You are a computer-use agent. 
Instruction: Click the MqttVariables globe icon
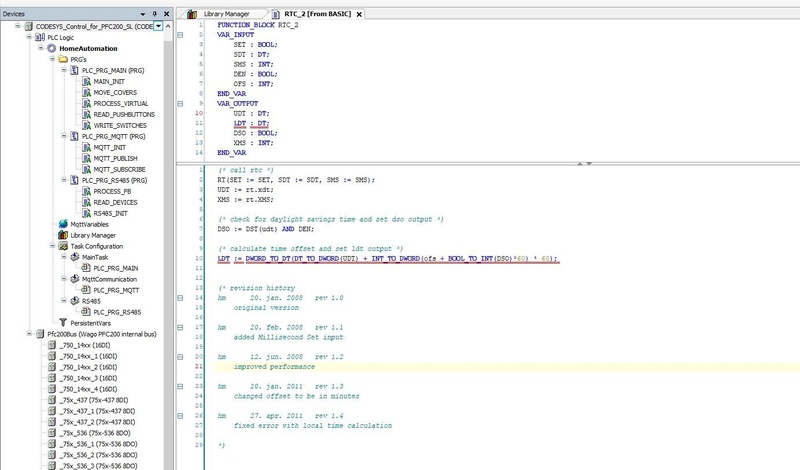(x=63, y=224)
